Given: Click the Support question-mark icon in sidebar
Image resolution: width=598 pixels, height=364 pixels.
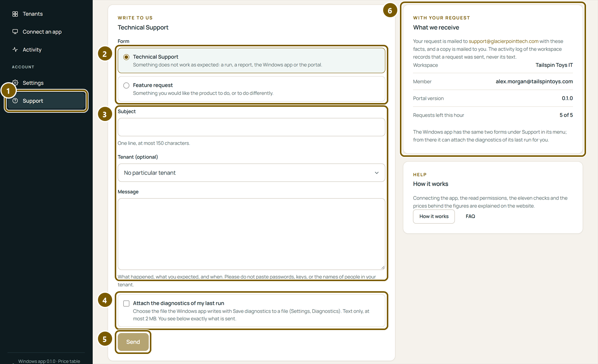Looking at the screenshot, I should (x=15, y=101).
